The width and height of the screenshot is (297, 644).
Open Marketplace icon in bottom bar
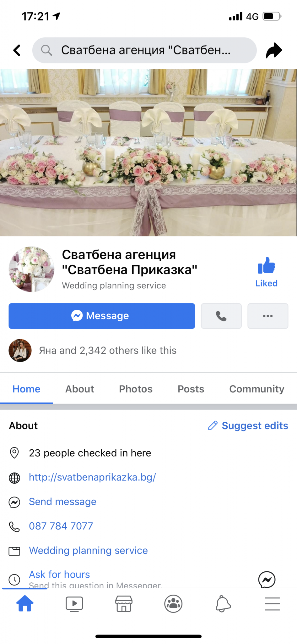coord(124,604)
